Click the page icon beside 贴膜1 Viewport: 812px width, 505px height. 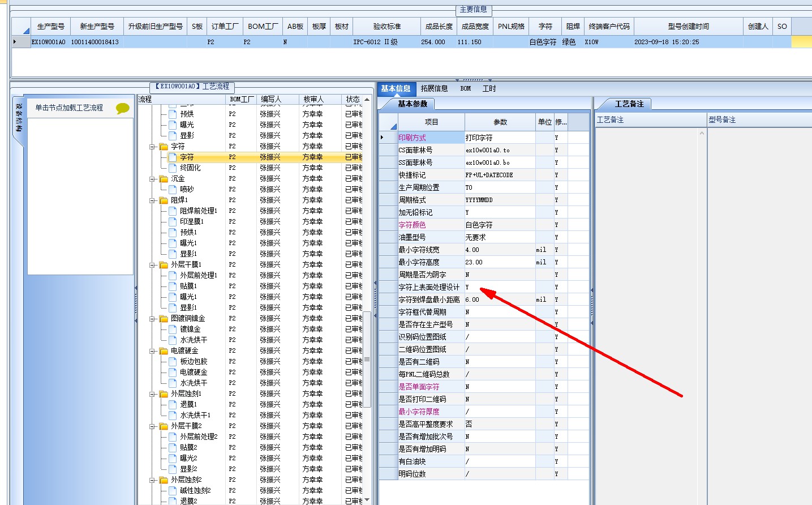pos(173,286)
